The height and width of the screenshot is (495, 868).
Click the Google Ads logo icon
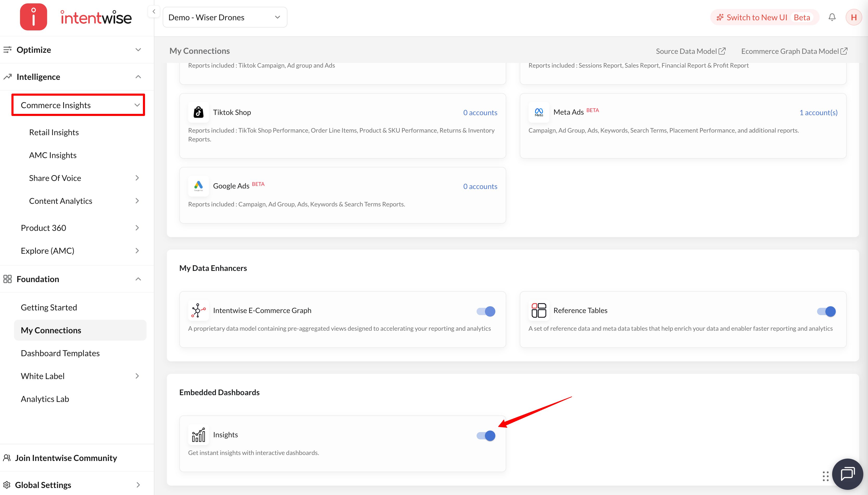point(199,186)
